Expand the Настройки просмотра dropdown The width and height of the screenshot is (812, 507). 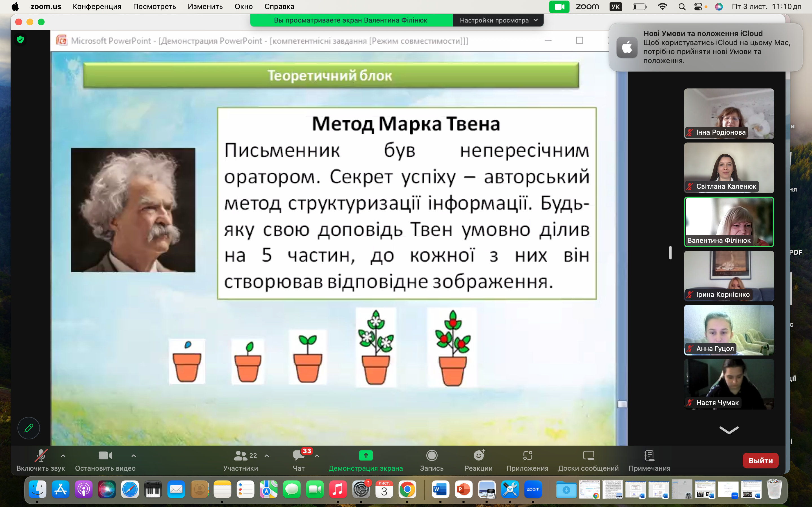click(498, 21)
